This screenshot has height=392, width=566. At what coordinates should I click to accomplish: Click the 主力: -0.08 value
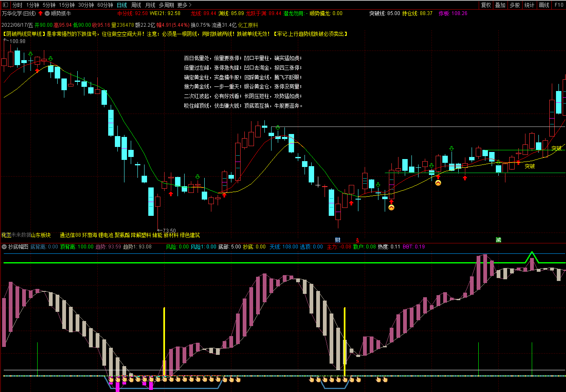click(x=339, y=247)
